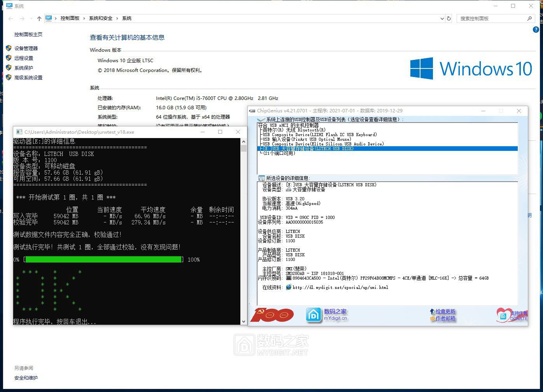Click the green 100% progress bar in console

click(x=103, y=259)
